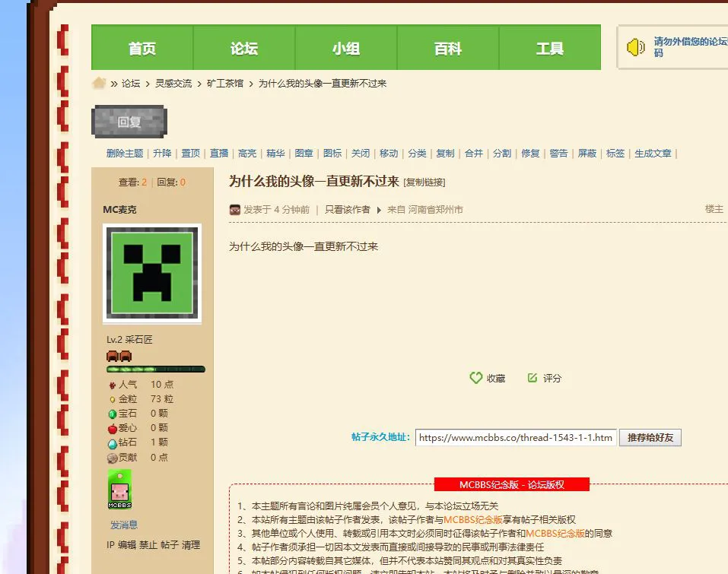Click the 屏蔽 block link

(x=587, y=153)
